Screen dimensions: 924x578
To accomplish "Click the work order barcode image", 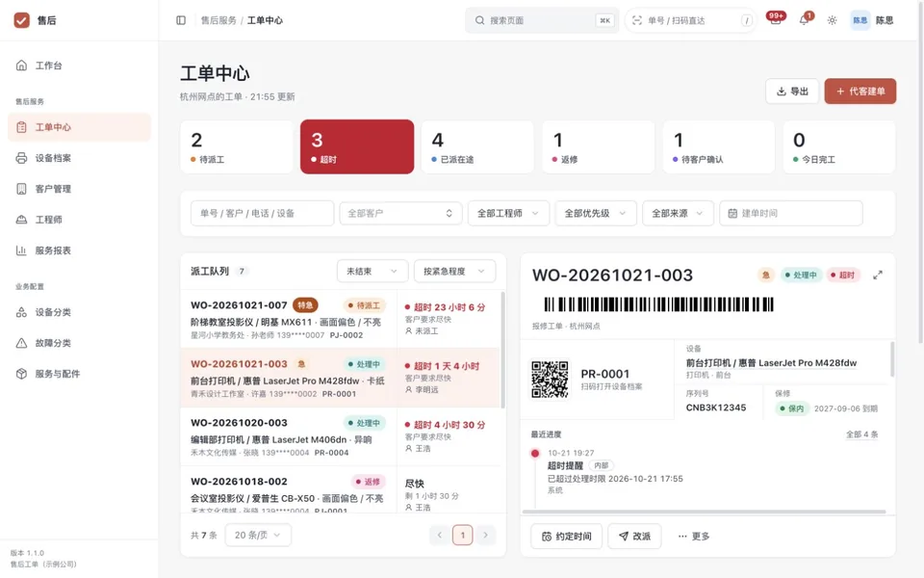I will (x=658, y=304).
